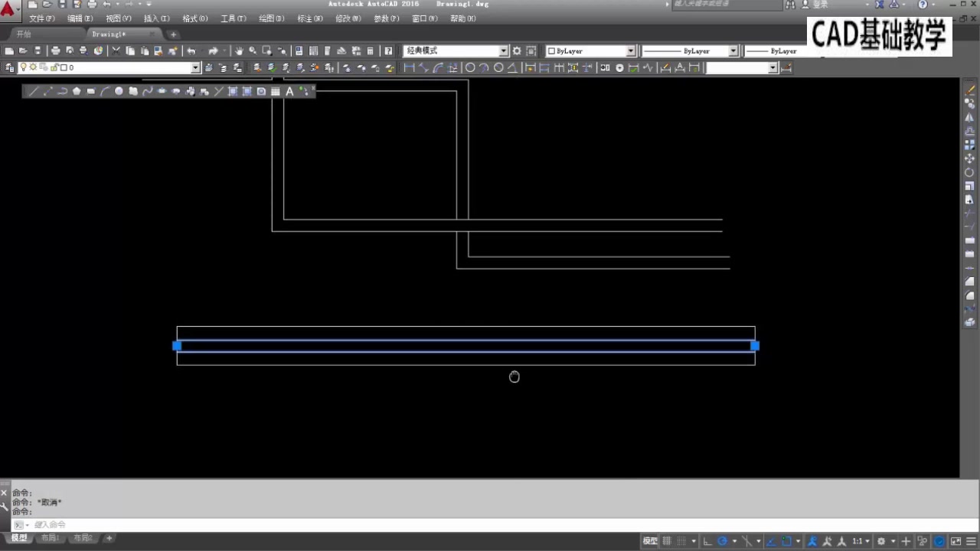Toggle grid display in status bar

[667, 540]
